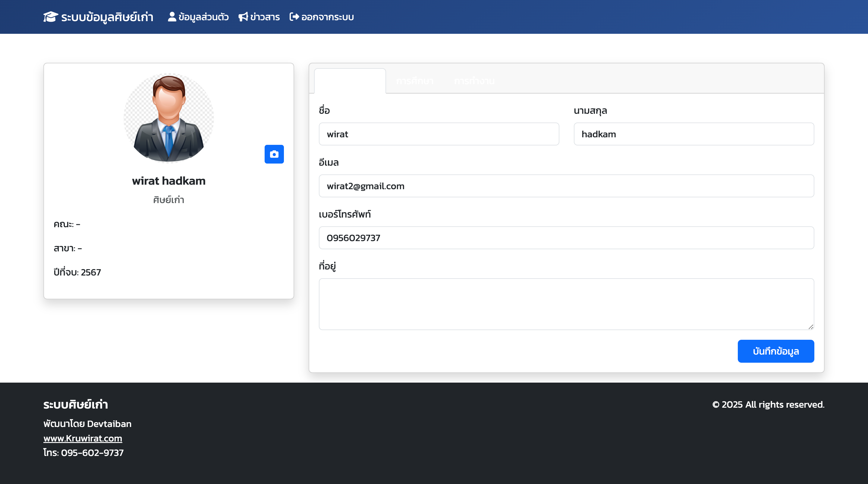Screen dimensions: 868x484
Task: Select the active blank first tab
Action: coord(350,81)
